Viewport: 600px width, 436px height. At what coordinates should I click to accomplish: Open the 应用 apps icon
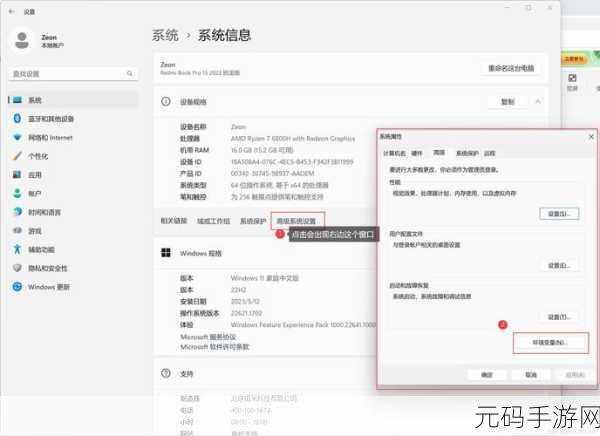point(17,175)
